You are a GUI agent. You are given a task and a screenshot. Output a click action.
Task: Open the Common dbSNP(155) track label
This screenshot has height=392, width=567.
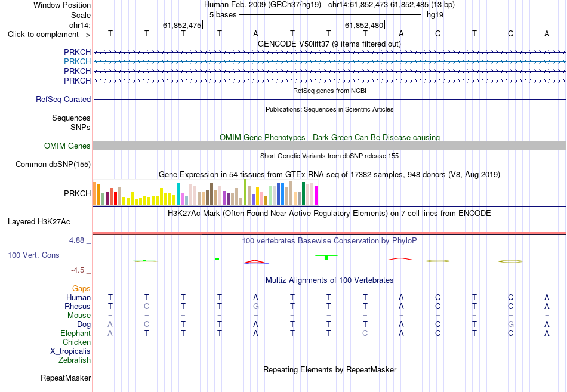point(53,164)
